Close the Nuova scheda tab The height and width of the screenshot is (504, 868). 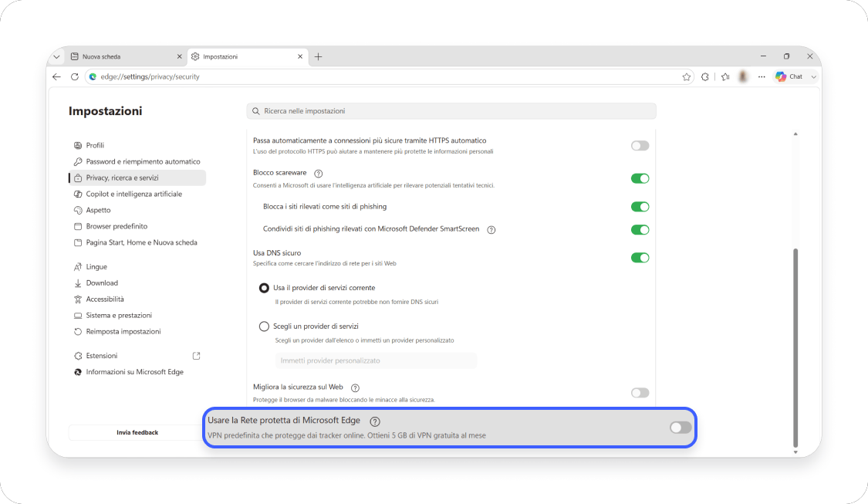(x=179, y=56)
